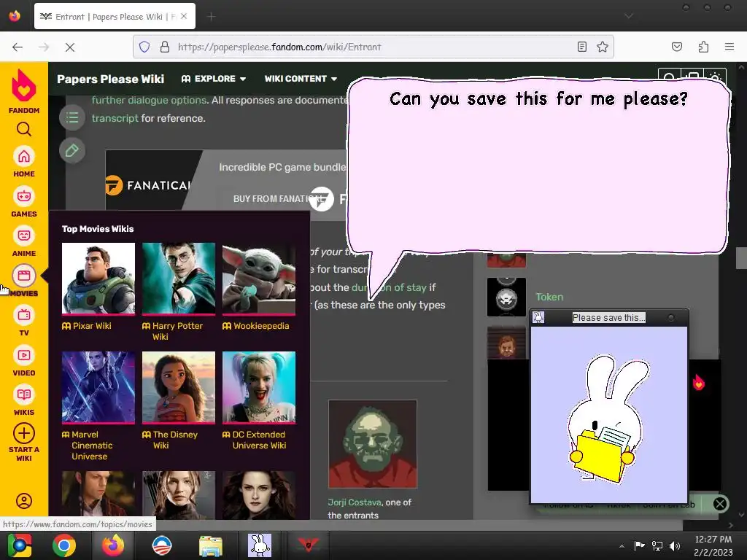747x560 pixels.
Task: Open the user profile icon in sidebar
Action: click(24, 501)
